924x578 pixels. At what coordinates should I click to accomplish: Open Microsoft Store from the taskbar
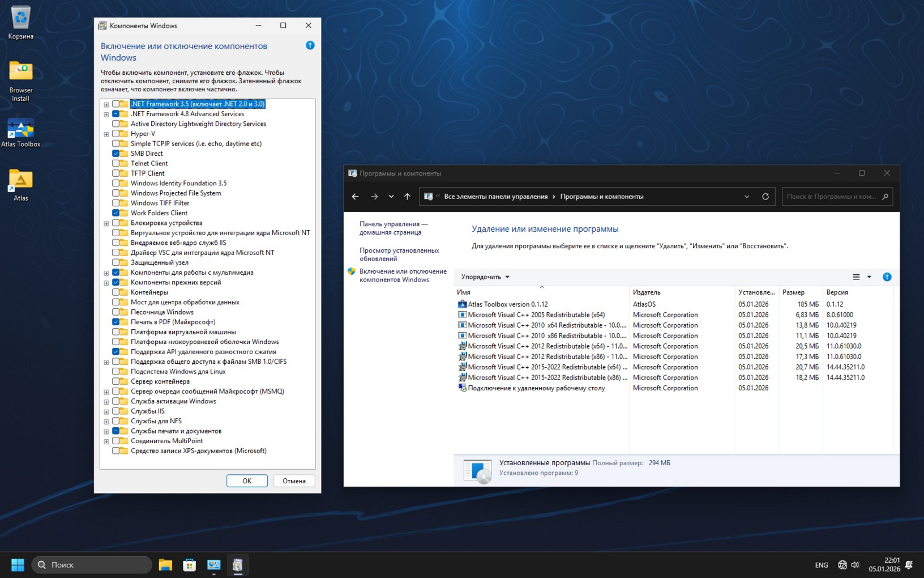click(190, 564)
